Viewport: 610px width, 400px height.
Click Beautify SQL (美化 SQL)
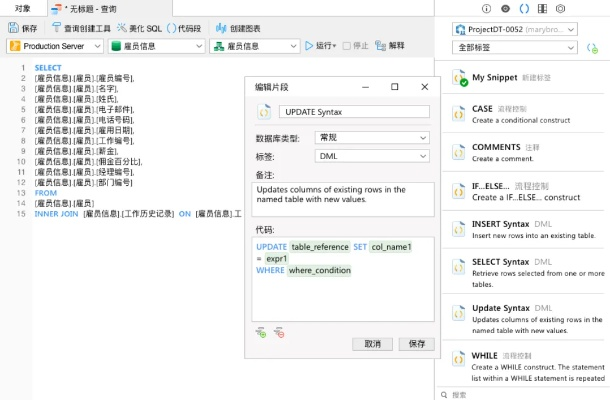pos(138,29)
